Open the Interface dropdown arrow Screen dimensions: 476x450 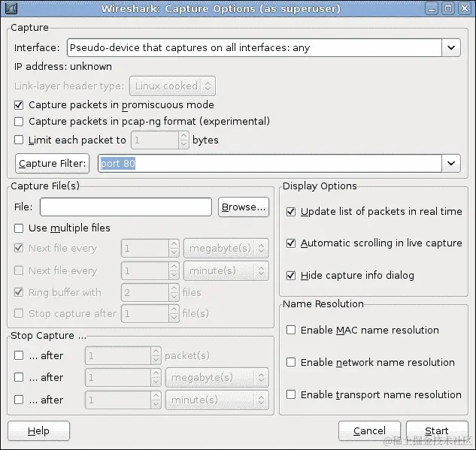[x=451, y=47]
